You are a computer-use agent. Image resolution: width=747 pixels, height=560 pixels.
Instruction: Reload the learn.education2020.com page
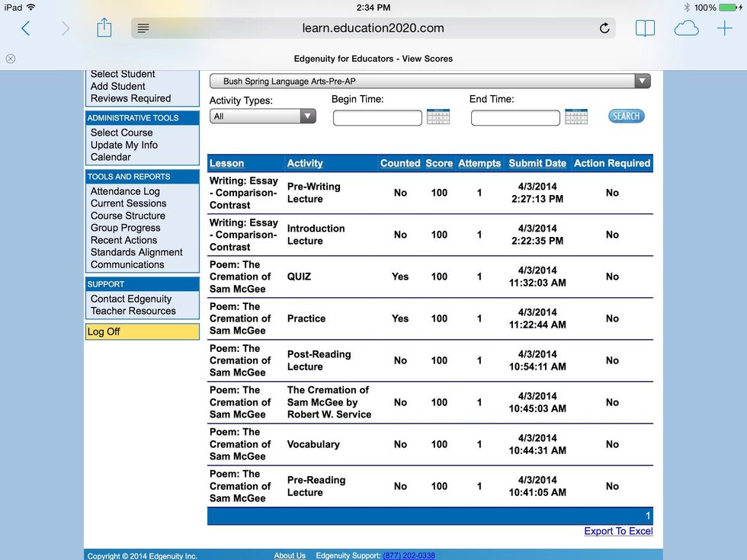604,27
